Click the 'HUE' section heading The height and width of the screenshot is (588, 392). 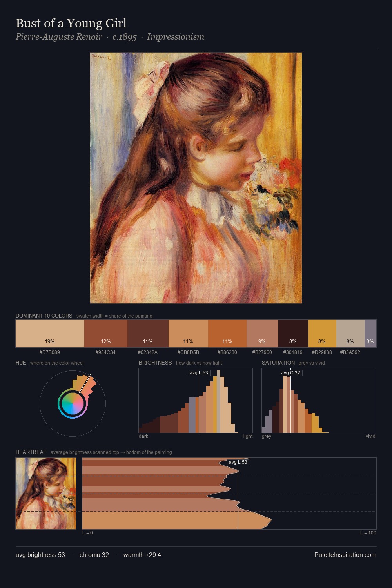click(x=21, y=363)
